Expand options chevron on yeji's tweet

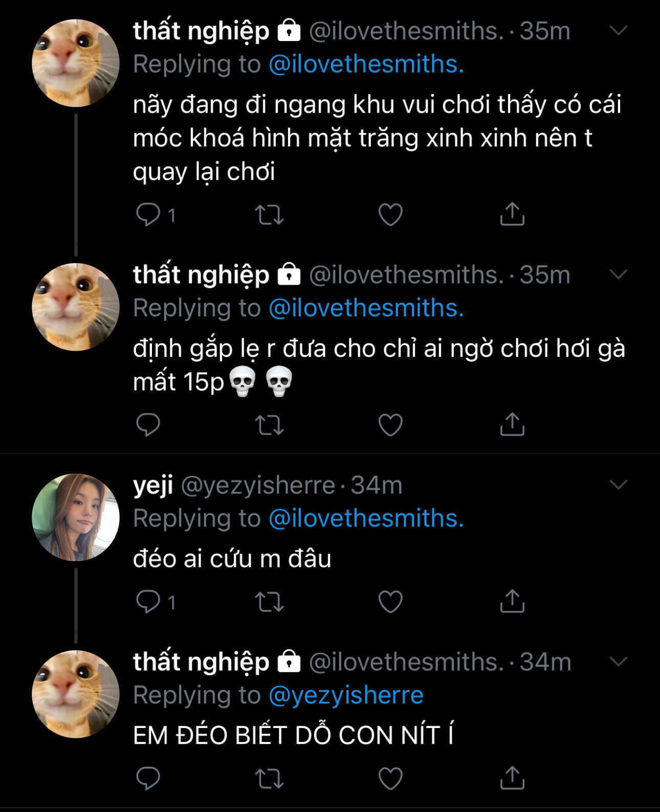coord(619,485)
